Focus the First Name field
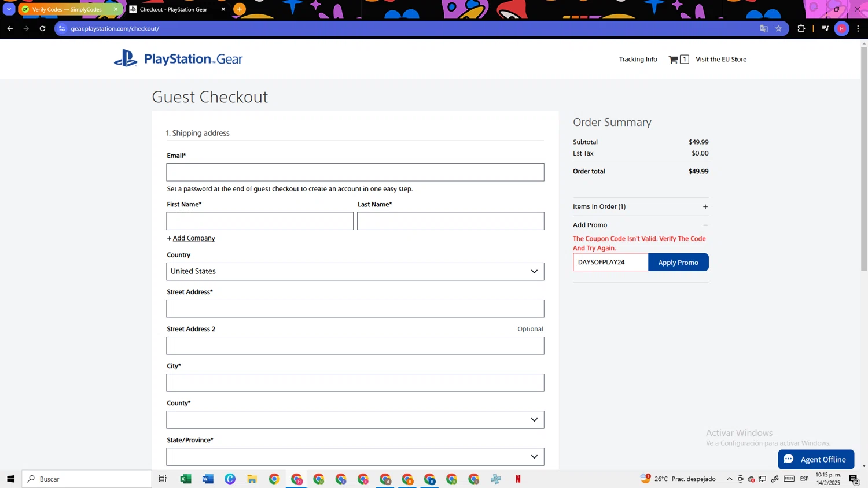The width and height of the screenshot is (868, 488). 260,221
